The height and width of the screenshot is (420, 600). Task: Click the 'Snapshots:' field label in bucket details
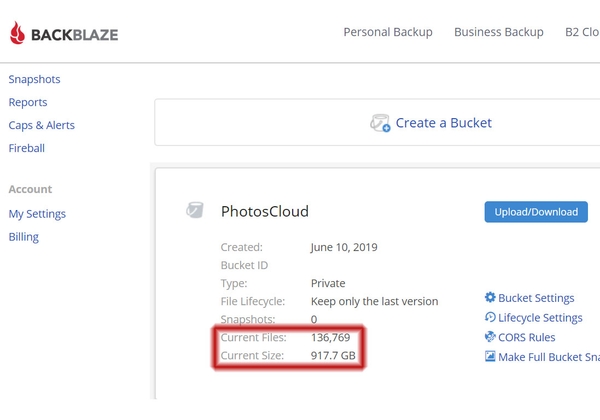[x=248, y=319]
